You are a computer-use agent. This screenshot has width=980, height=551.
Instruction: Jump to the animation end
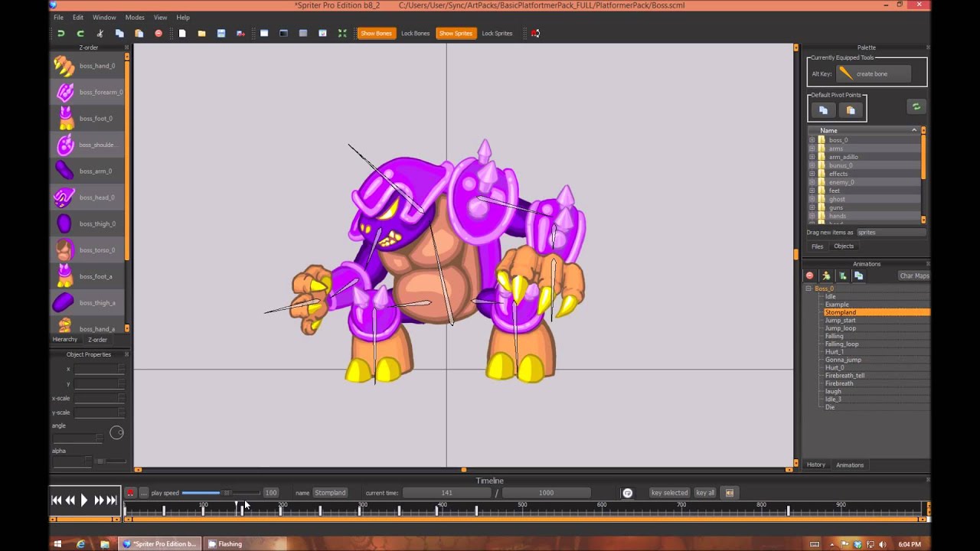112,500
